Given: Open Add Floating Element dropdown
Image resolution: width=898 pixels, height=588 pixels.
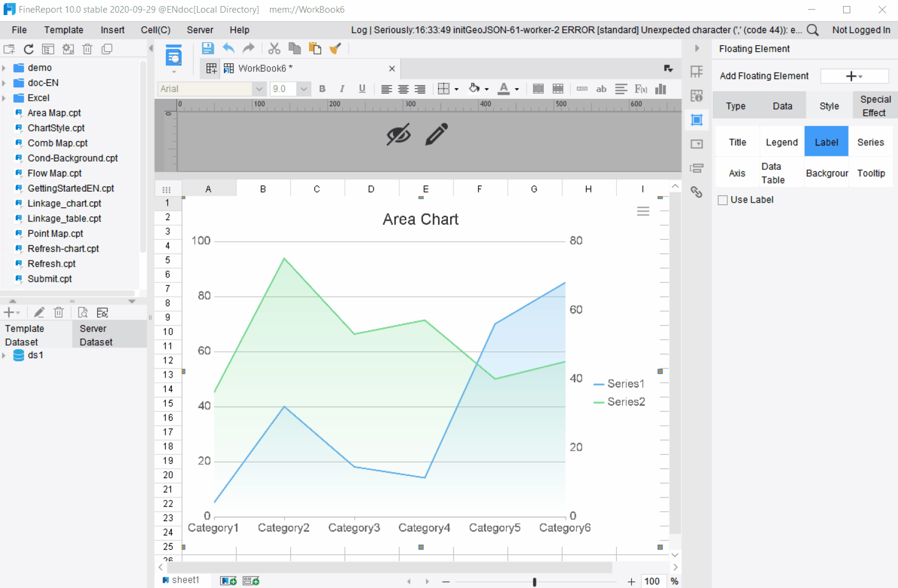Looking at the screenshot, I should click(x=854, y=76).
